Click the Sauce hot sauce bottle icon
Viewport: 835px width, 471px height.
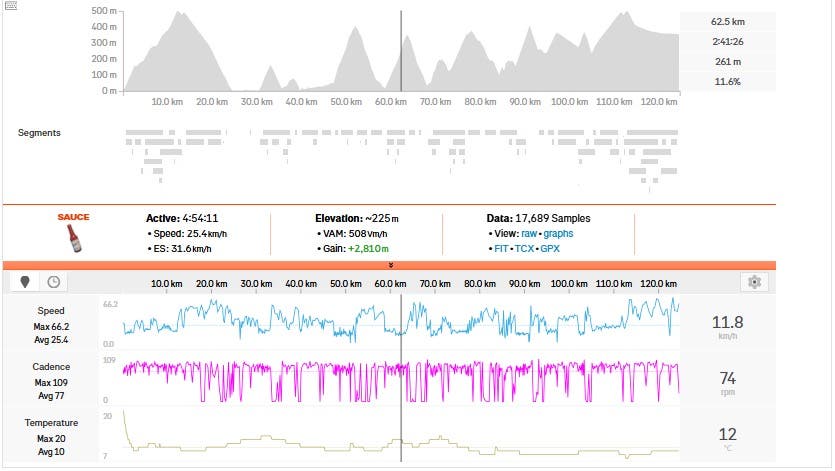coord(73,236)
